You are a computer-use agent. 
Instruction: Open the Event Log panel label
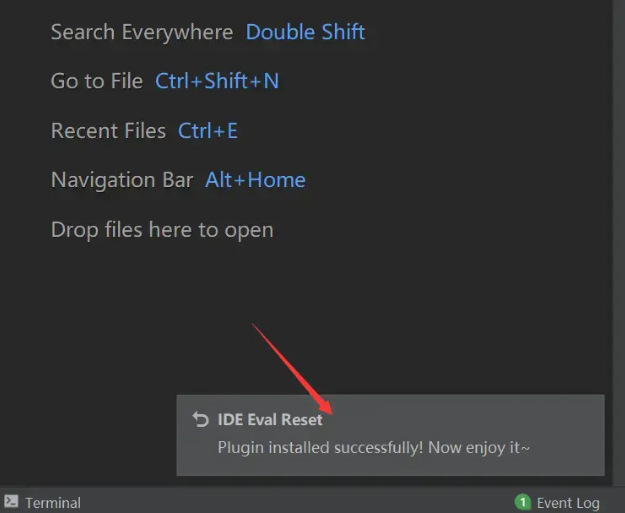point(568,503)
